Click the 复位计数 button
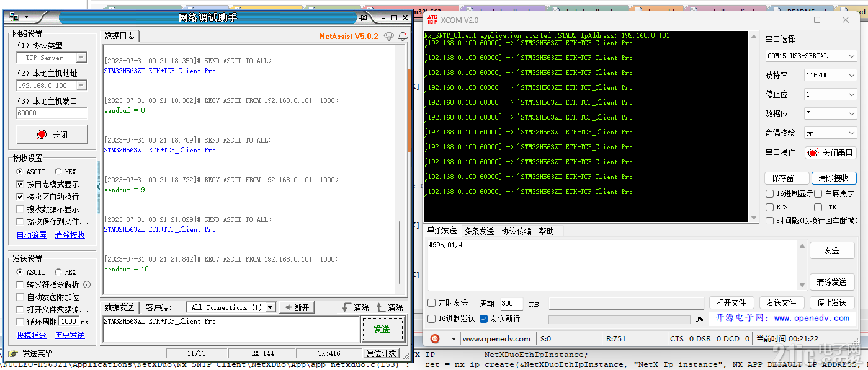This screenshot has width=868, height=370. pos(381,353)
